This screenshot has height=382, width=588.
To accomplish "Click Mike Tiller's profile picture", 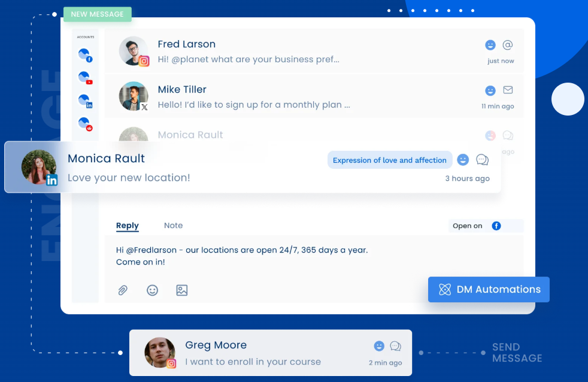I will [x=134, y=96].
